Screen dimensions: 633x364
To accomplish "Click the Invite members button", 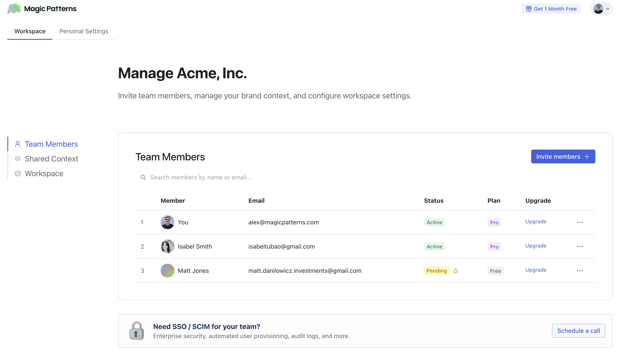I will pos(563,156).
